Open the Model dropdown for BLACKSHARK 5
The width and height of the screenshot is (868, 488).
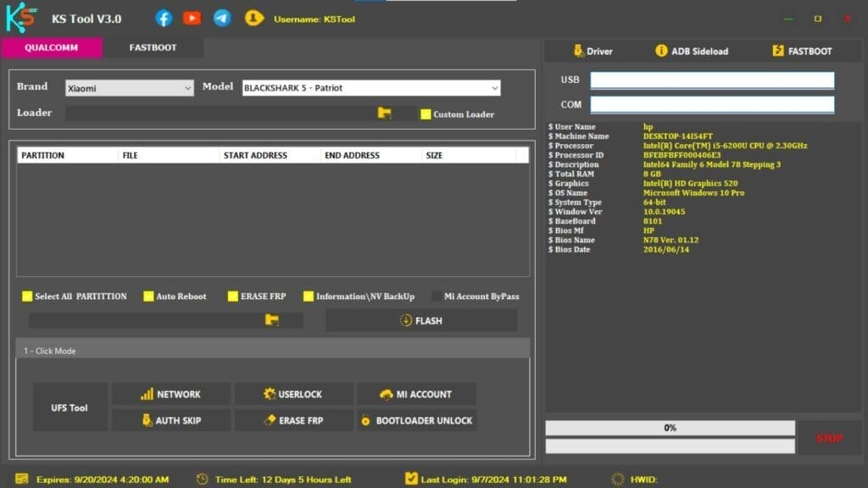[370, 87]
